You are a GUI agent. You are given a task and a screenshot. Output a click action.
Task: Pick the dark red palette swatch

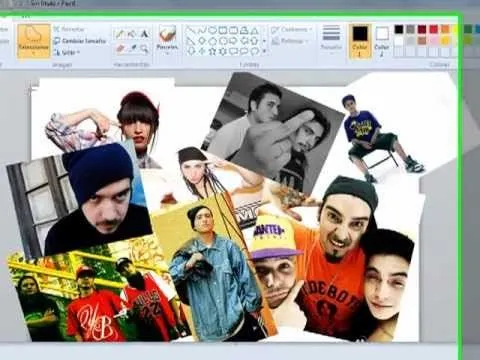tap(422, 29)
